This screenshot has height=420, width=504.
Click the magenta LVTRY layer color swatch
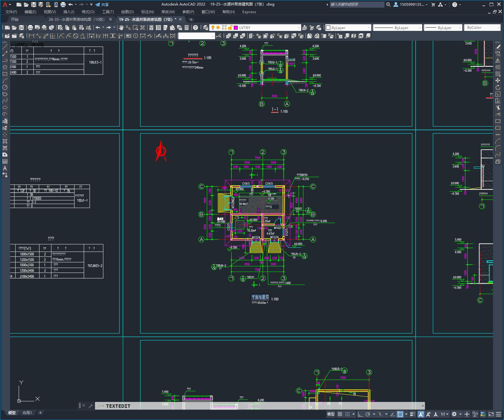click(x=236, y=28)
